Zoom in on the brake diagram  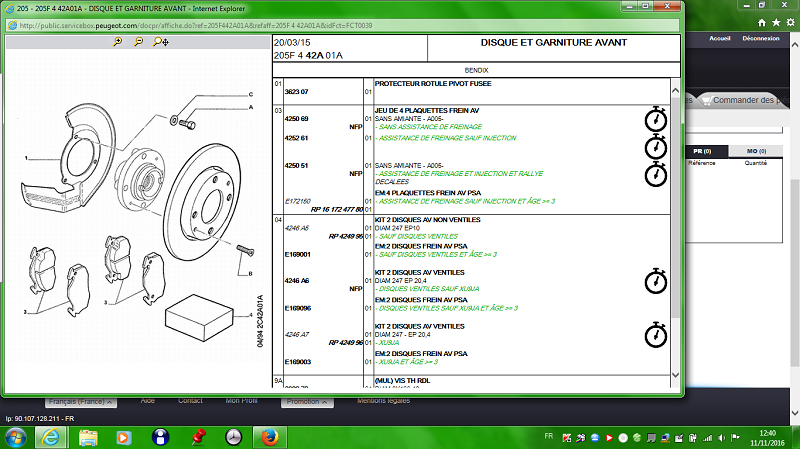coord(118,42)
